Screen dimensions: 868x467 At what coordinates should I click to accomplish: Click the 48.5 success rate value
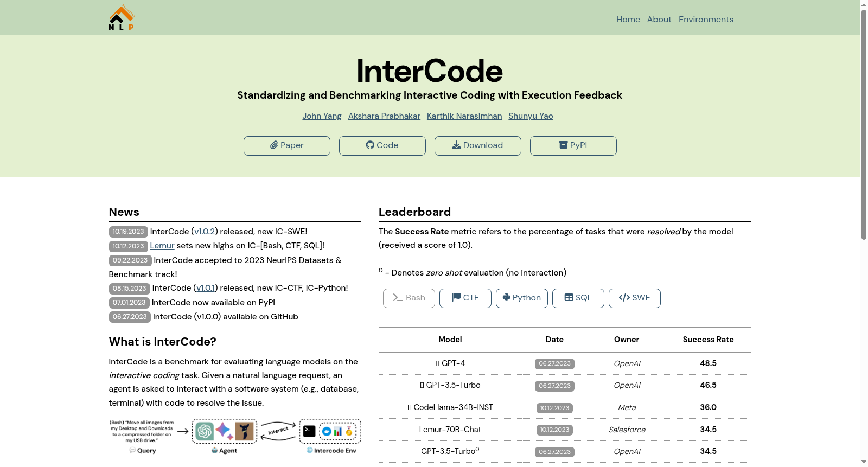point(708,363)
